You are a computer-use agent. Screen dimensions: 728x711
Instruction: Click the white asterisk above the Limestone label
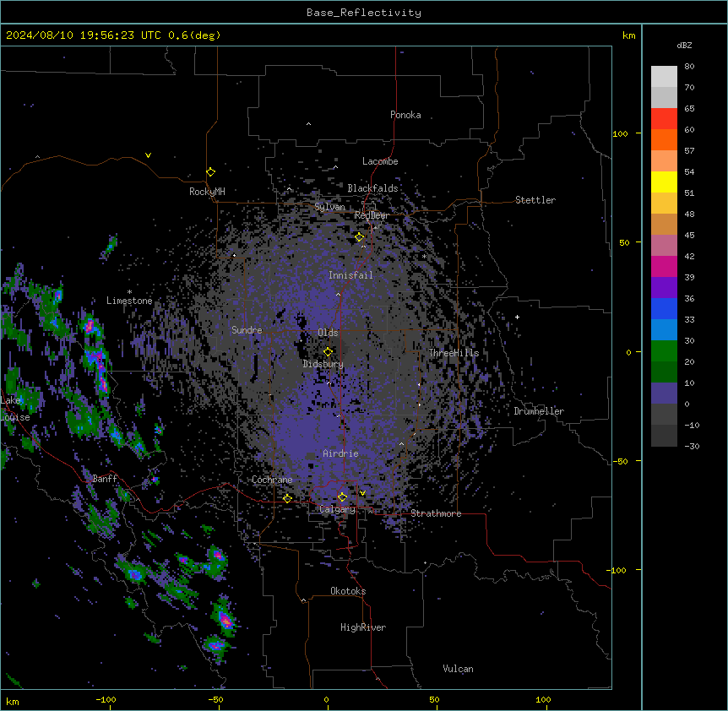(129, 292)
